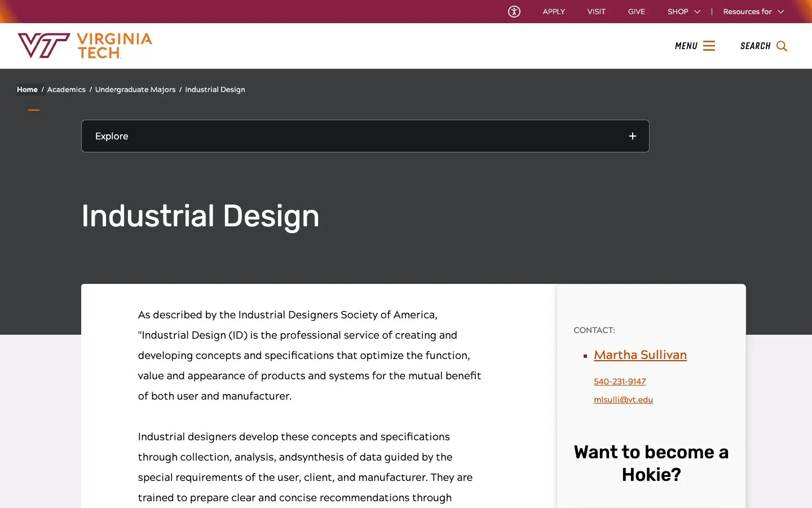812x508 pixels.
Task: Open Martha Sullivan contact link
Action: (x=640, y=355)
